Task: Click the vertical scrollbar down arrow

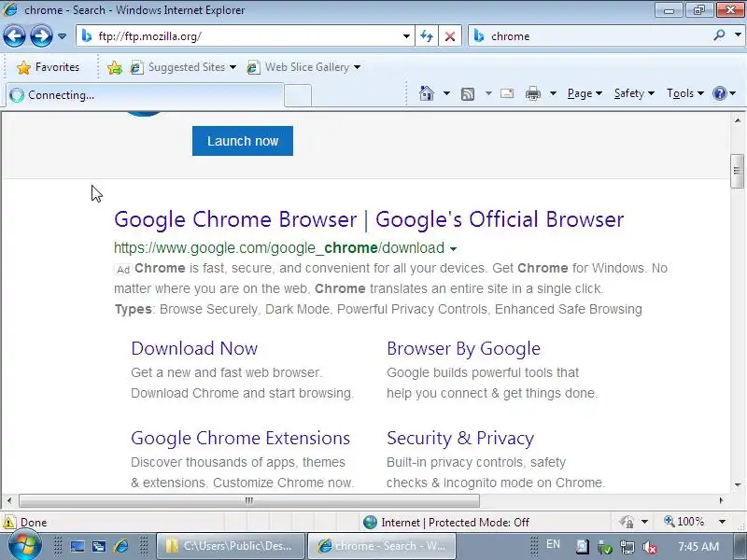Action: [737, 485]
